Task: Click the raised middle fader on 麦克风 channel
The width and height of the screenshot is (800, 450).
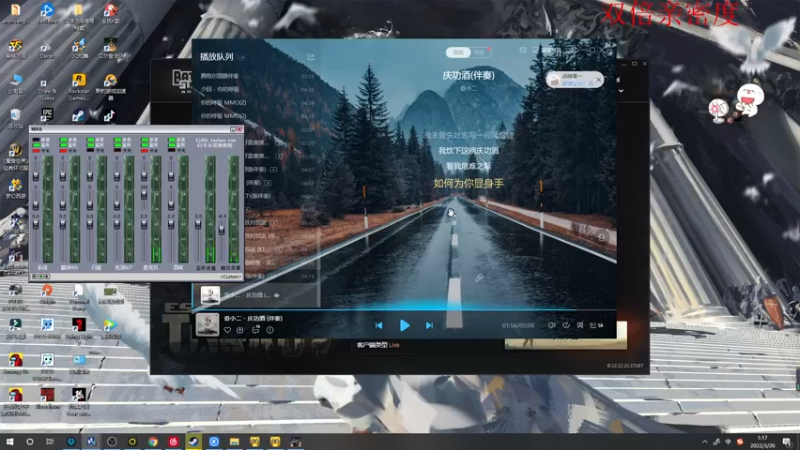Action: (144, 194)
